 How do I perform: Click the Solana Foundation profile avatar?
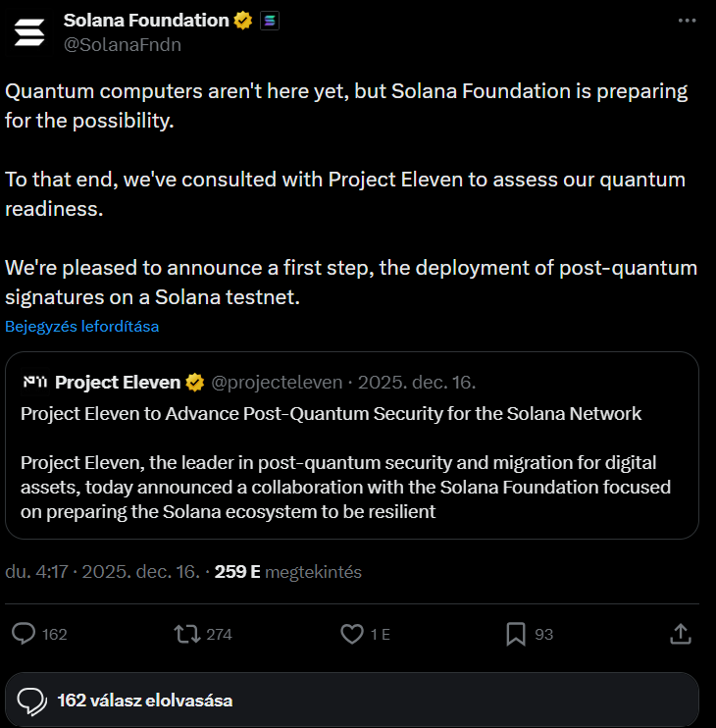point(28,31)
